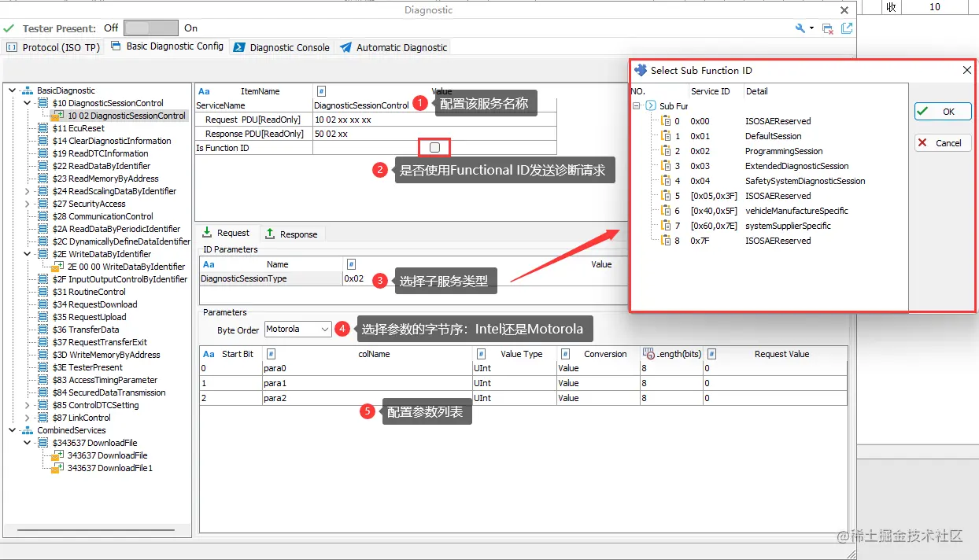Image resolution: width=979 pixels, height=560 pixels.
Task: Click the 2E 00 00 WriteDataByIdentifier item icon
Action: (57, 267)
